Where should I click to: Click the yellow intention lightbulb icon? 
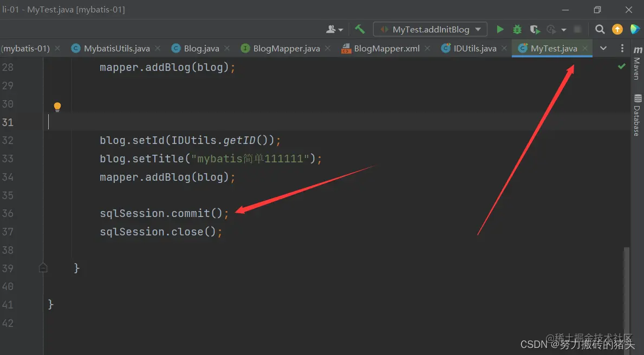click(x=57, y=107)
